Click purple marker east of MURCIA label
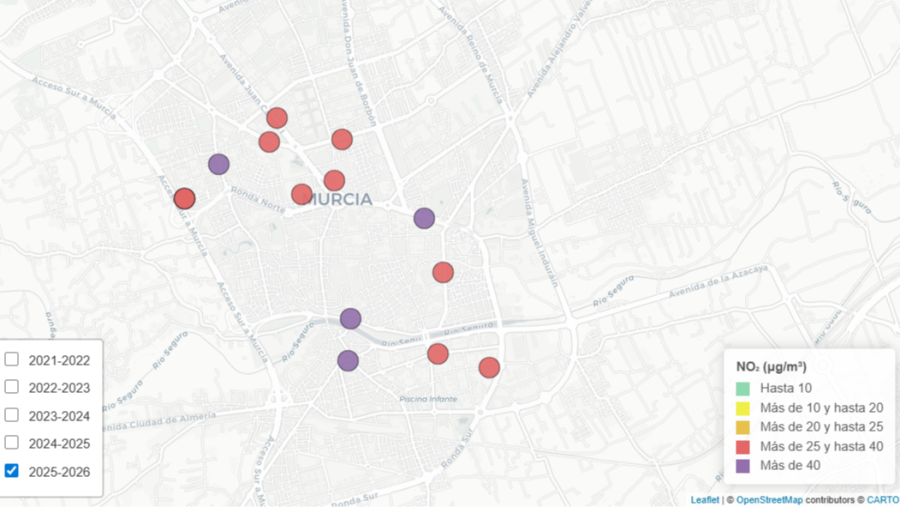This screenshot has width=900, height=507. tap(424, 218)
